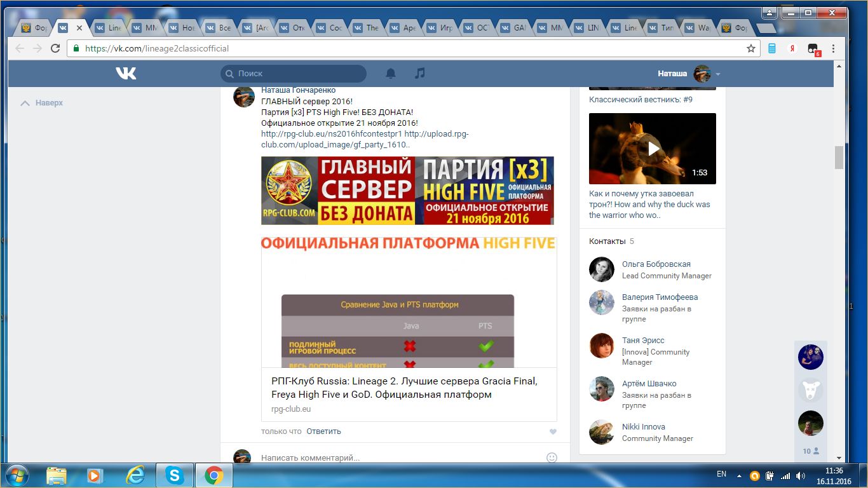Open the Наташа profile menu dropdown
This screenshot has height=488, width=868.
point(689,74)
